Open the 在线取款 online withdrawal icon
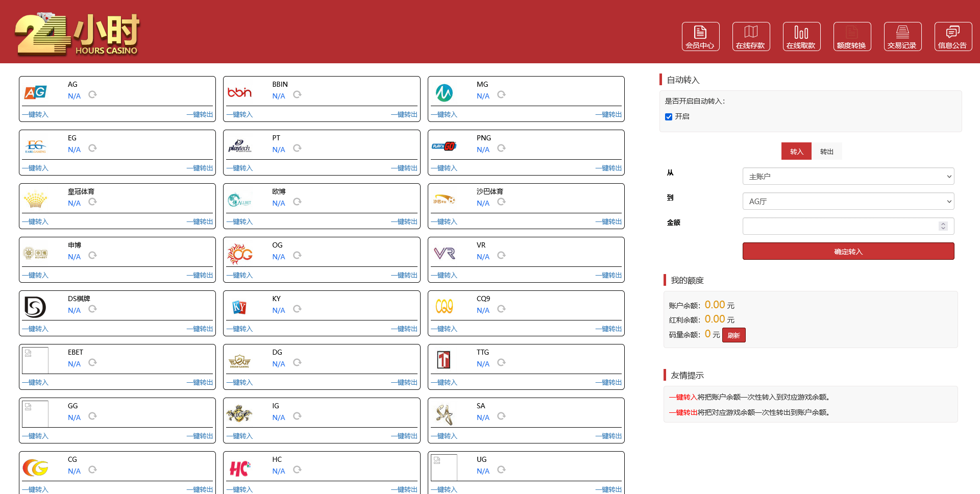Screen dimensions: 980x494 (x=801, y=36)
